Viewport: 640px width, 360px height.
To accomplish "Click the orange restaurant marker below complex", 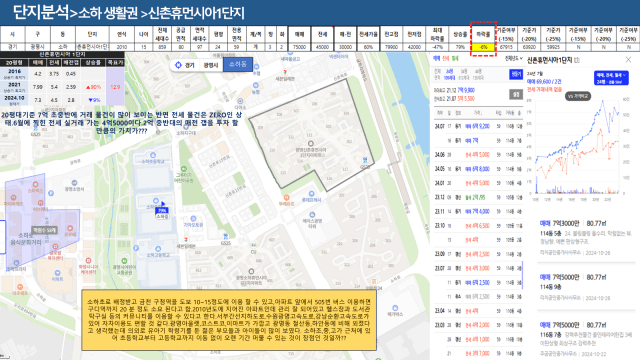I will point(287,198).
